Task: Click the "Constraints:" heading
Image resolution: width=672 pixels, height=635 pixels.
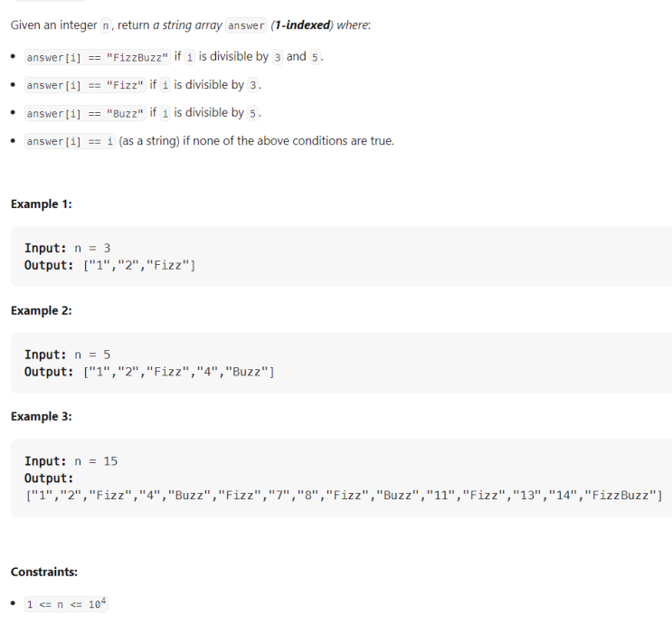Action: [x=43, y=572]
